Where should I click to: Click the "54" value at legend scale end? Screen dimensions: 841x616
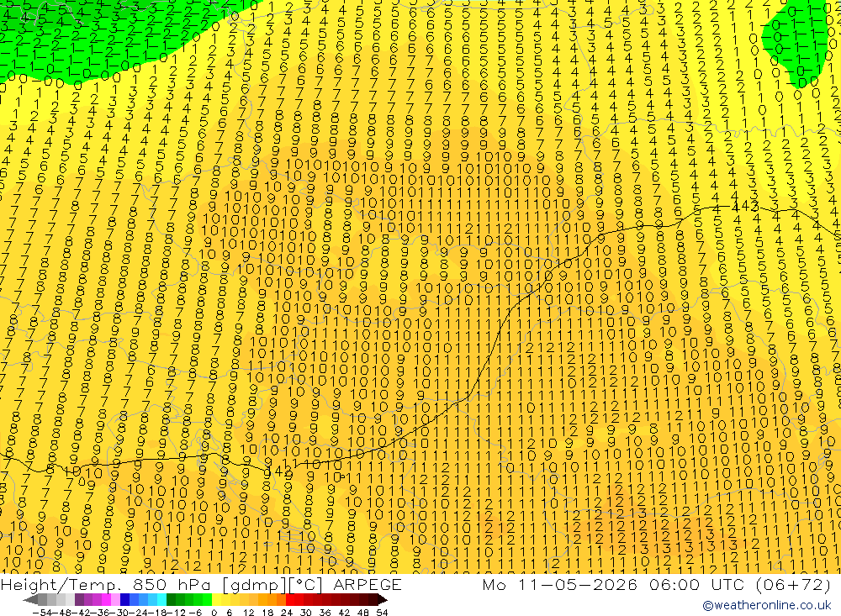coord(382,613)
